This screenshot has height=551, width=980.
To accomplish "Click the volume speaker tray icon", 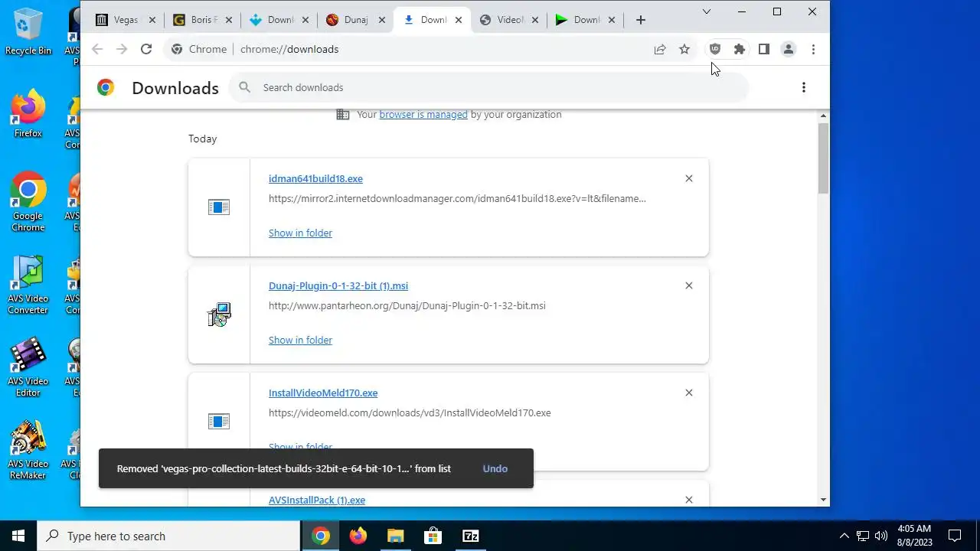I will pyautogui.click(x=881, y=536).
